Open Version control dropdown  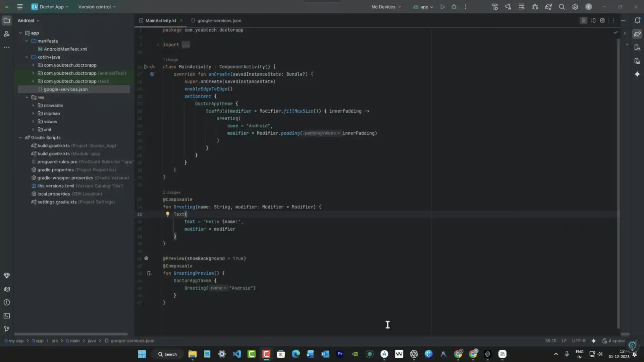(x=97, y=7)
